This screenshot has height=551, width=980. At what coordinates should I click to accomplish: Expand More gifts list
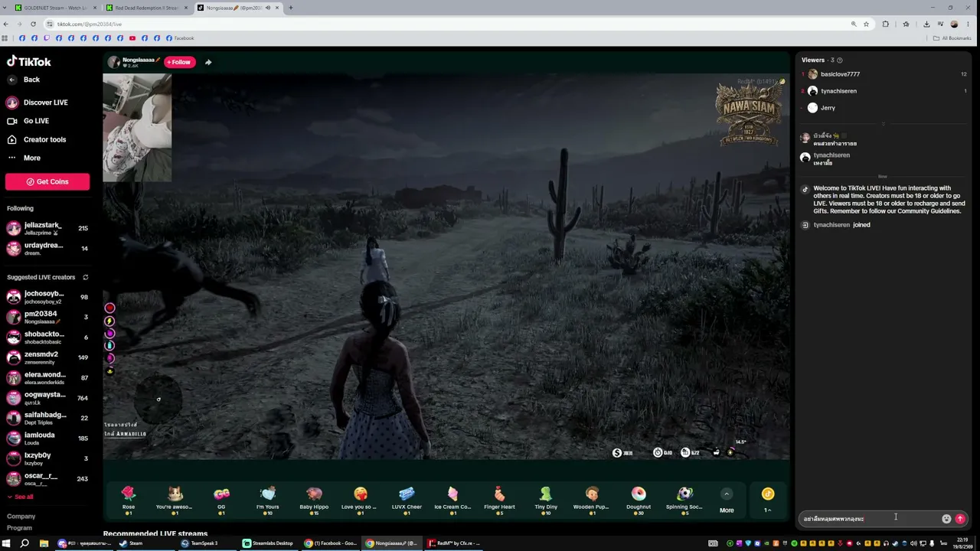[727, 500]
